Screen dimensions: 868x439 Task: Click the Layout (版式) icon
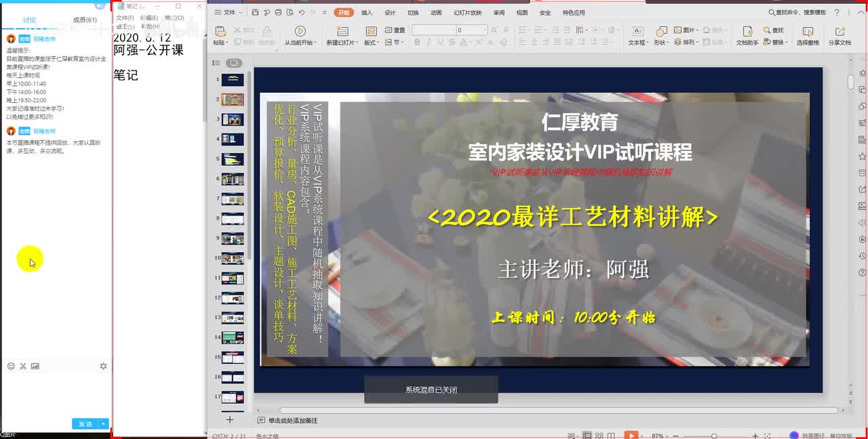pos(371,31)
